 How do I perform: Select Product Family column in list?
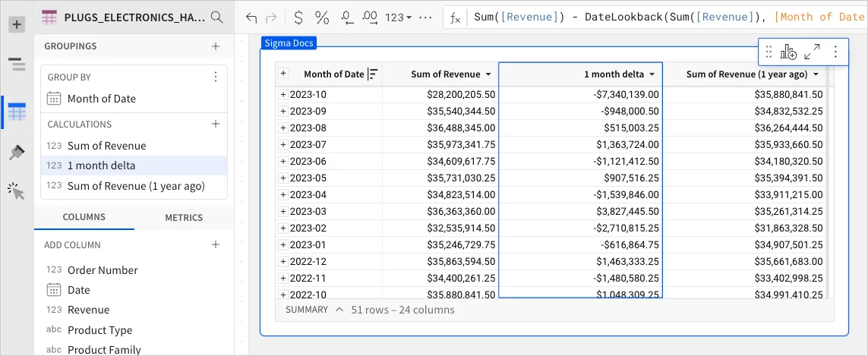tap(134, 349)
